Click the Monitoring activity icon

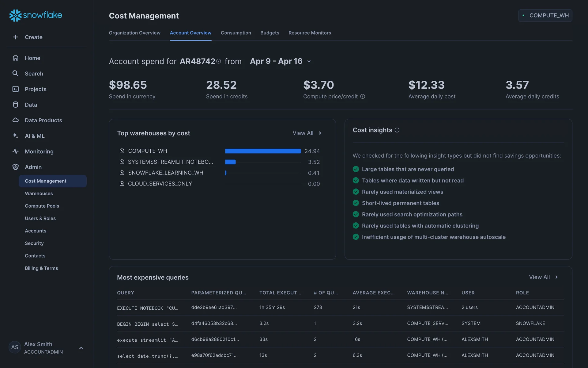[16, 151]
